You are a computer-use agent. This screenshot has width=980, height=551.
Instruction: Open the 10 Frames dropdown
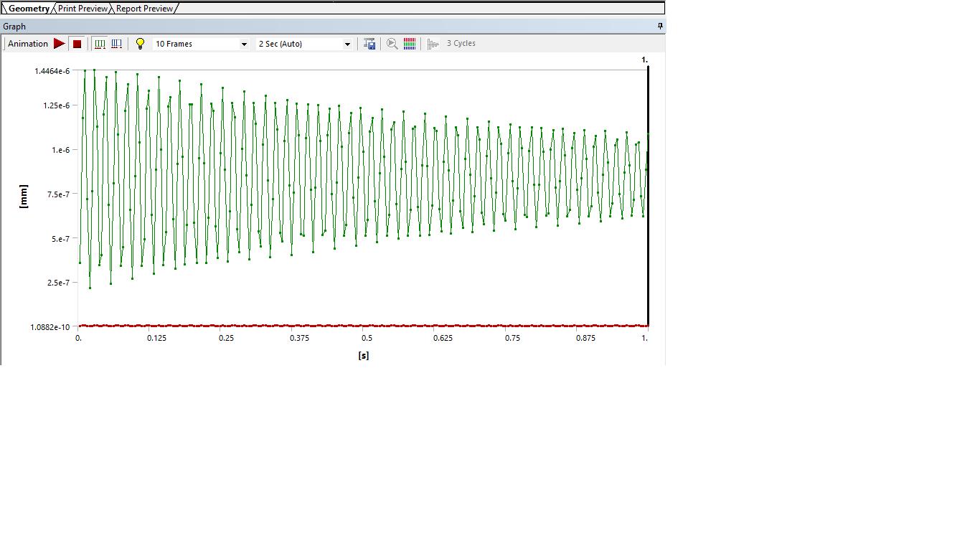tap(201, 44)
